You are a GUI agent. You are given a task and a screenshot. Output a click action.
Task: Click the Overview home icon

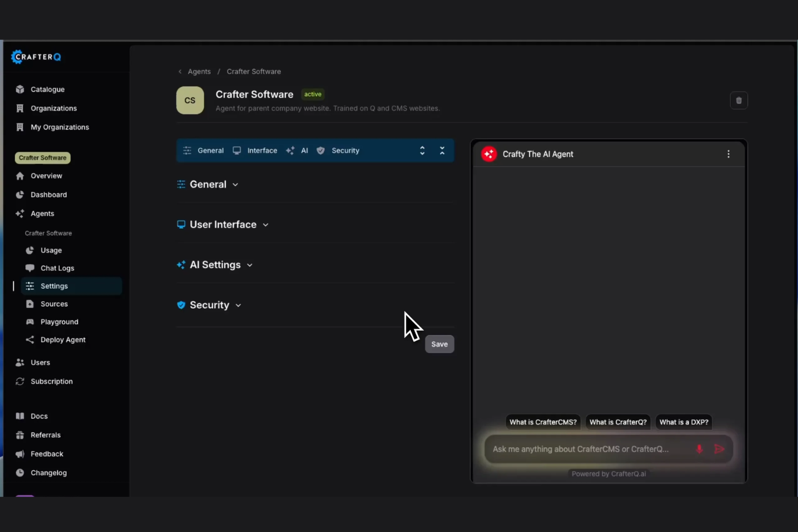(x=20, y=176)
